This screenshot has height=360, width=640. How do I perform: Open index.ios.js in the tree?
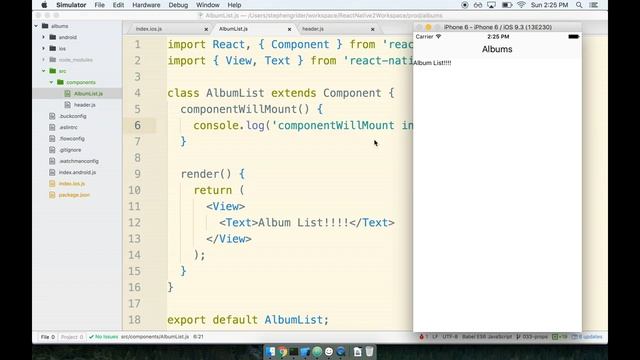[72, 184]
